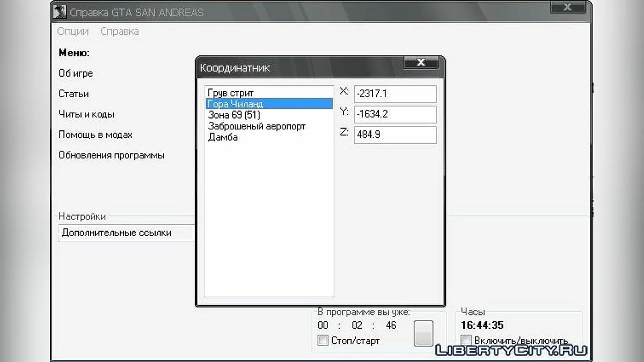Choose Зона 69 (51) from the list
644x362 pixels.
(234, 115)
